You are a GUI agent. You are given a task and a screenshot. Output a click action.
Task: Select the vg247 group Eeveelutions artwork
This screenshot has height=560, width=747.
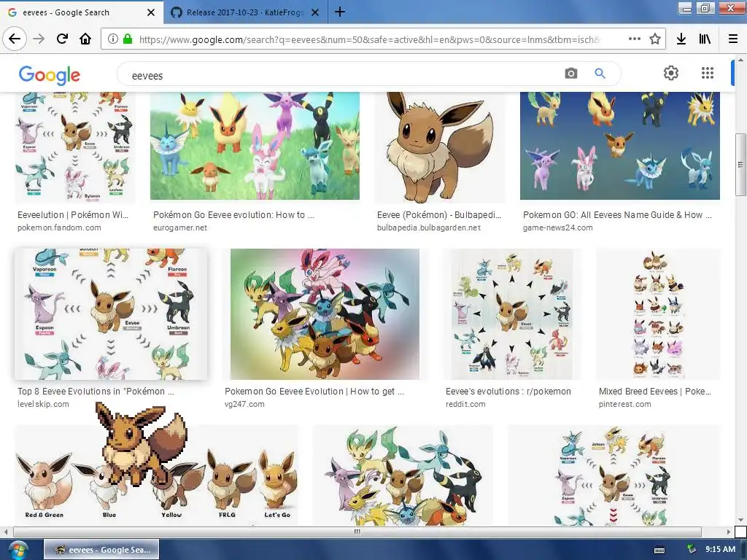pyautogui.click(x=325, y=314)
